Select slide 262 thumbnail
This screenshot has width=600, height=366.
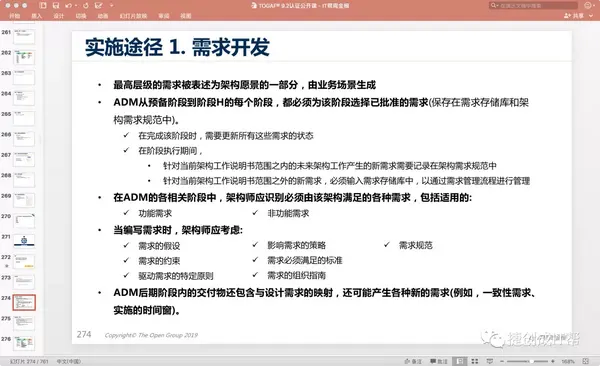24,57
